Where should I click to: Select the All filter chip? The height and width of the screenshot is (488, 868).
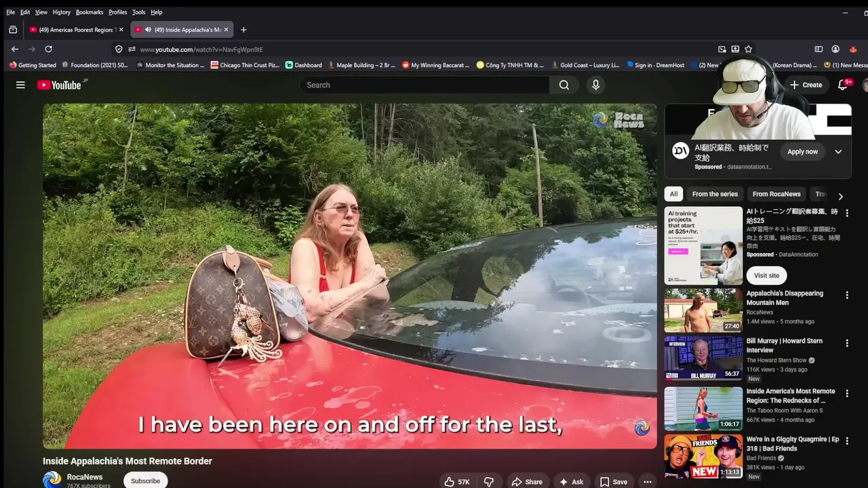(x=673, y=194)
